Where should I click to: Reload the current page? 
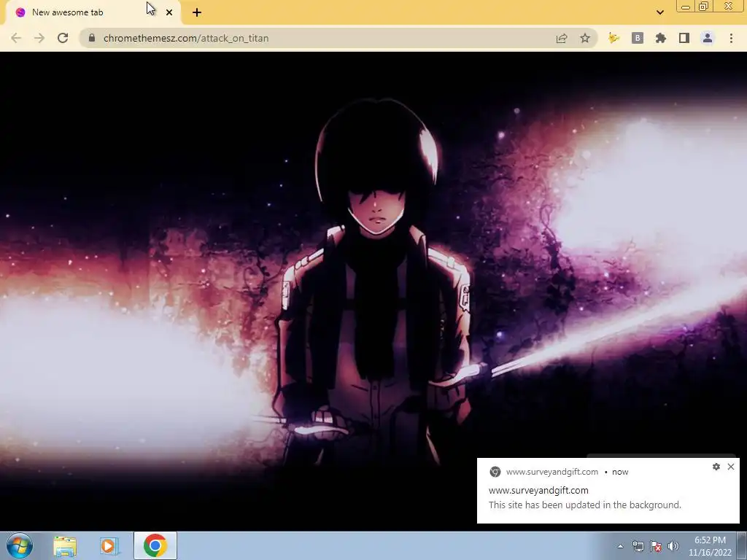63,38
